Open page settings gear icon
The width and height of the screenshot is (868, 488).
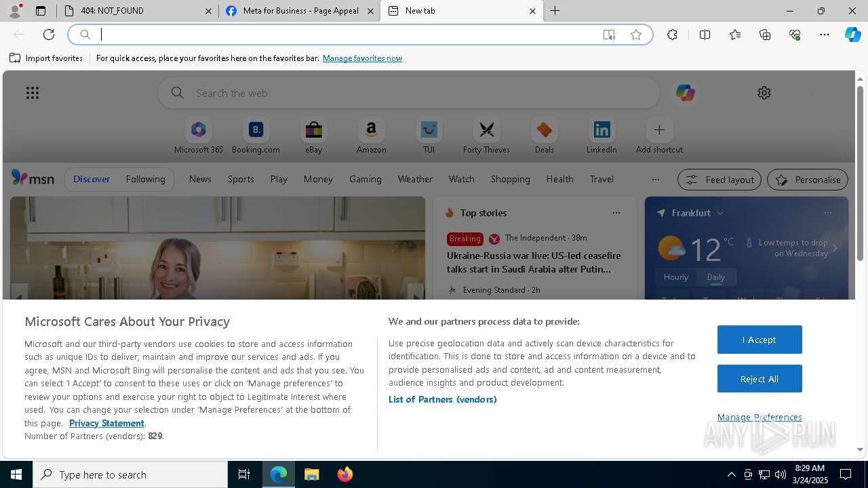764,93
